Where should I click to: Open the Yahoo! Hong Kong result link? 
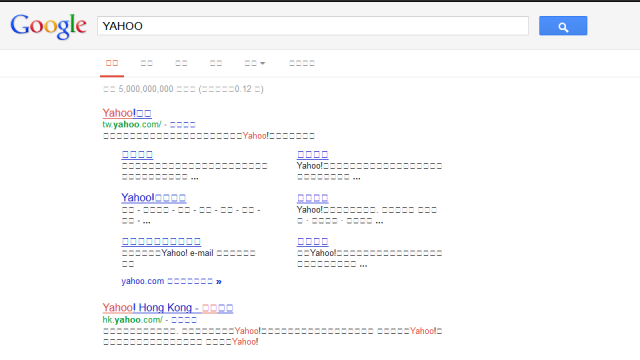coord(168,307)
